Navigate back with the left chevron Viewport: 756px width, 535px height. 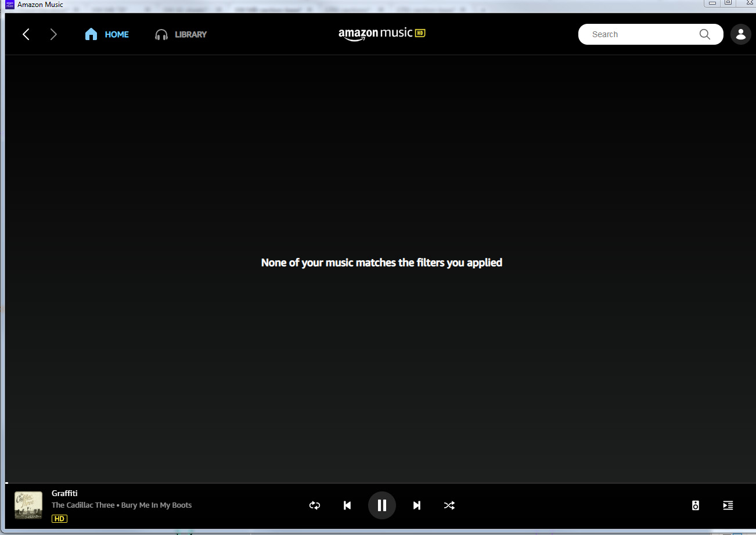click(x=26, y=34)
